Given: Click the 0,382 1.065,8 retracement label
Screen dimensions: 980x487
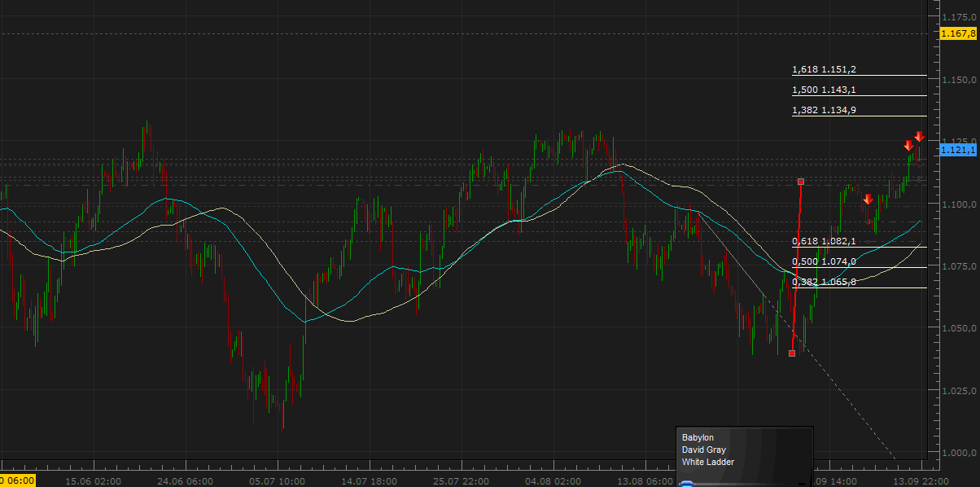Looking at the screenshot, I should pyautogui.click(x=824, y=282).
